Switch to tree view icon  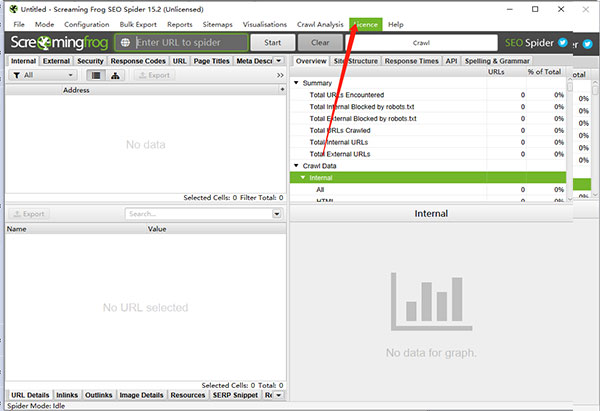116,75
